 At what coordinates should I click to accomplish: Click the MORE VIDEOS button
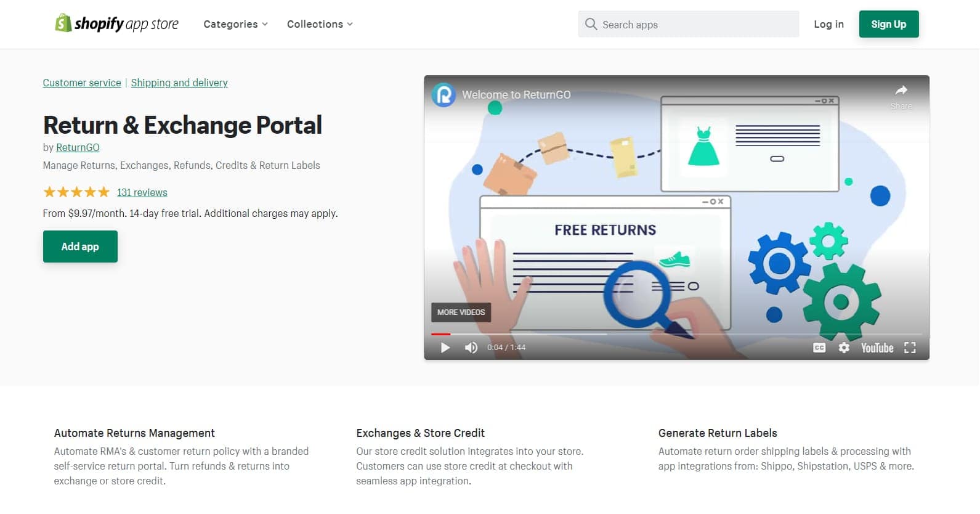(x=461, y=312)
